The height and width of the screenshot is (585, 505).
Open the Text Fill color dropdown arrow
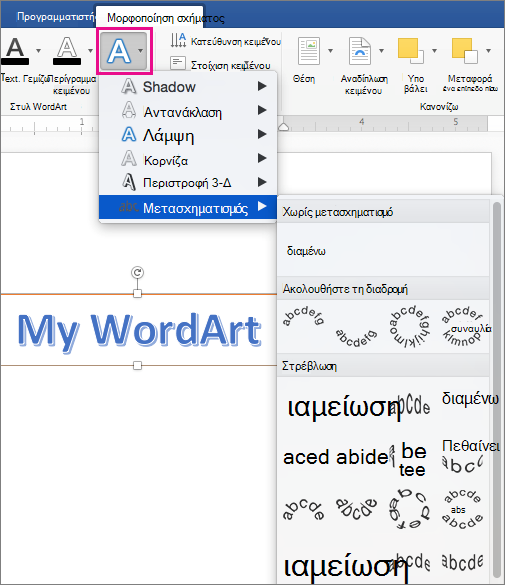[38, 51]
